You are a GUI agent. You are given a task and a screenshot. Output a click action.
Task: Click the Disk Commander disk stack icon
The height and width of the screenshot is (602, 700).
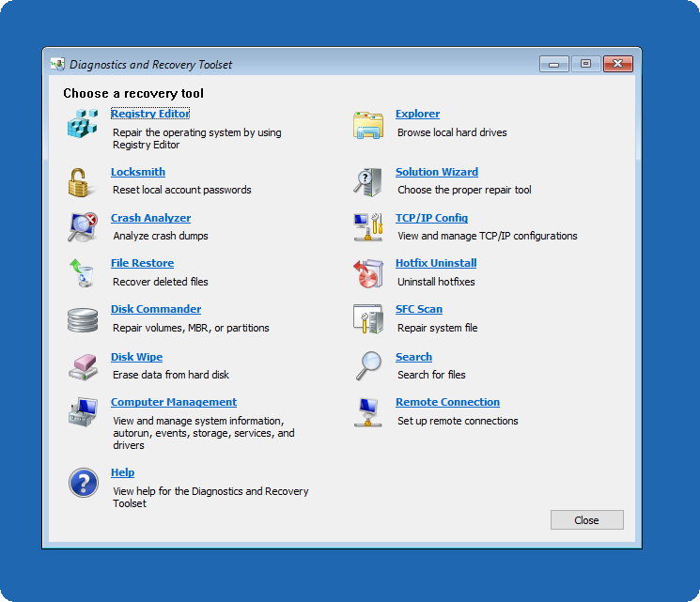(83, 319)
